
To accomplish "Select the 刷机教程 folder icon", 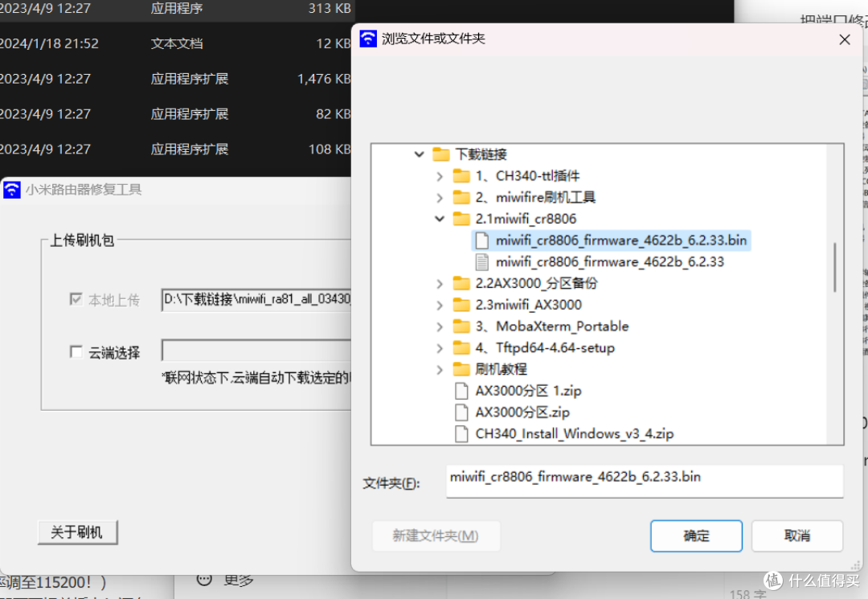I will pyautogui.click(x=461, y=369).
